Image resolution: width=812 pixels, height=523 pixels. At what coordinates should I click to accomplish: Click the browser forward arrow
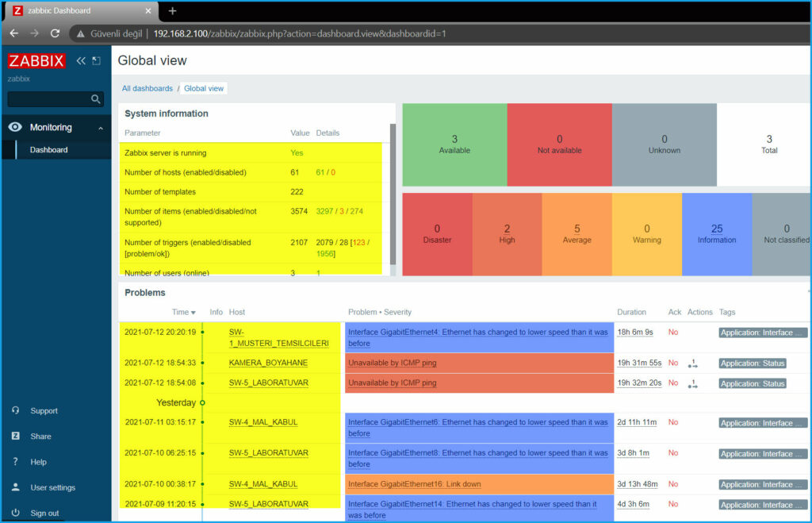(x=34, y=33)
